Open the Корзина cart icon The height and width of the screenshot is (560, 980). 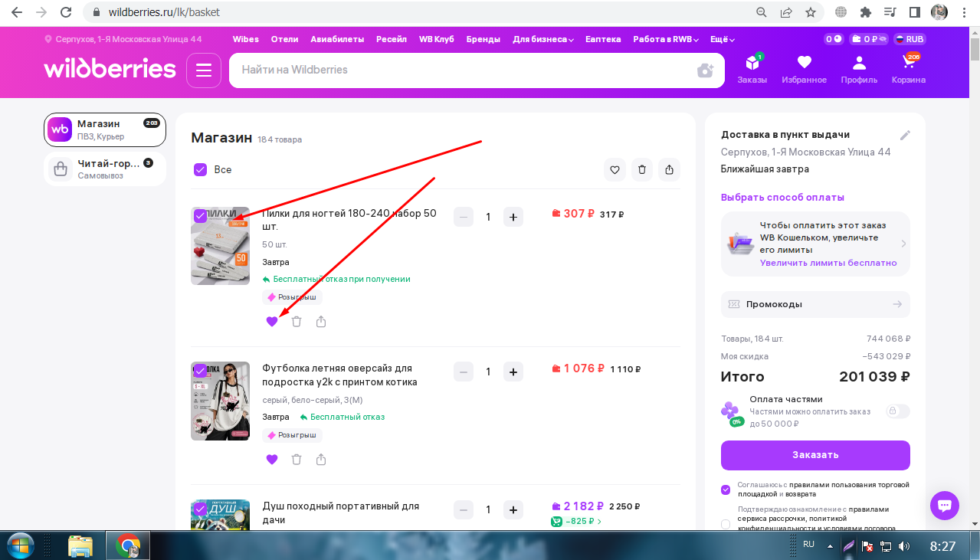click(908, 69)
